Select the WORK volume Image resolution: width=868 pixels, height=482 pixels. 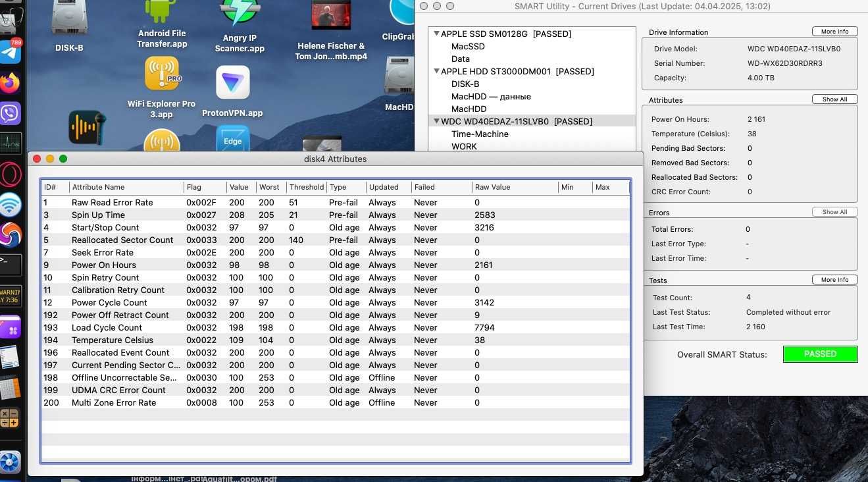point(464,146)
